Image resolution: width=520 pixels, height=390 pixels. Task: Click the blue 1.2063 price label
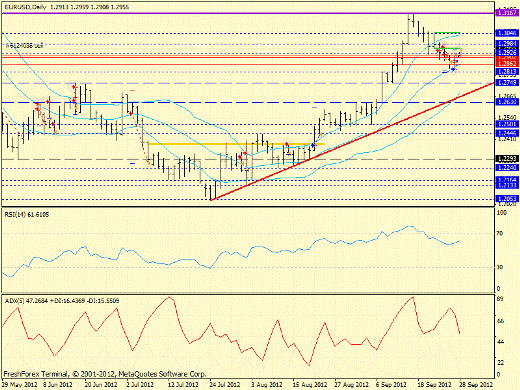click(507, 199)
